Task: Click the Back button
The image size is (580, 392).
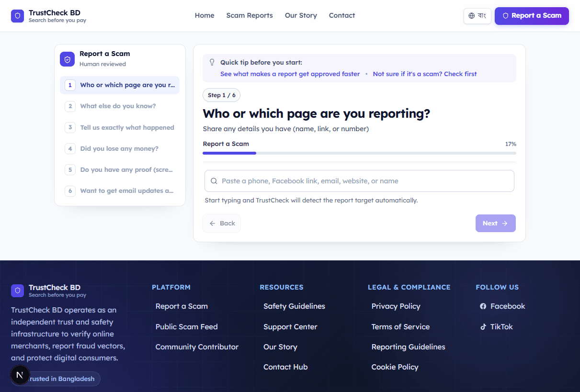Action: pos(222,223)
